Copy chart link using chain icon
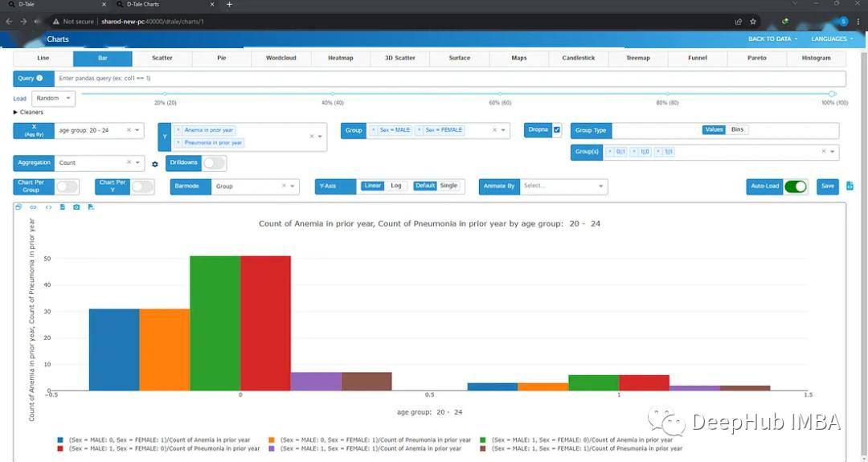868x462 pixels. click(33, 207)
